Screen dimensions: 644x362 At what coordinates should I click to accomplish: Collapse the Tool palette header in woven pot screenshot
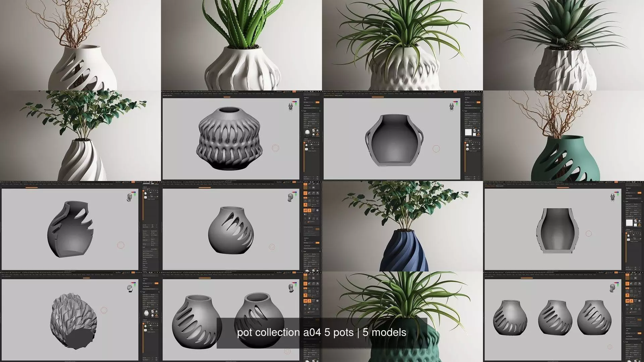(305, 111)
